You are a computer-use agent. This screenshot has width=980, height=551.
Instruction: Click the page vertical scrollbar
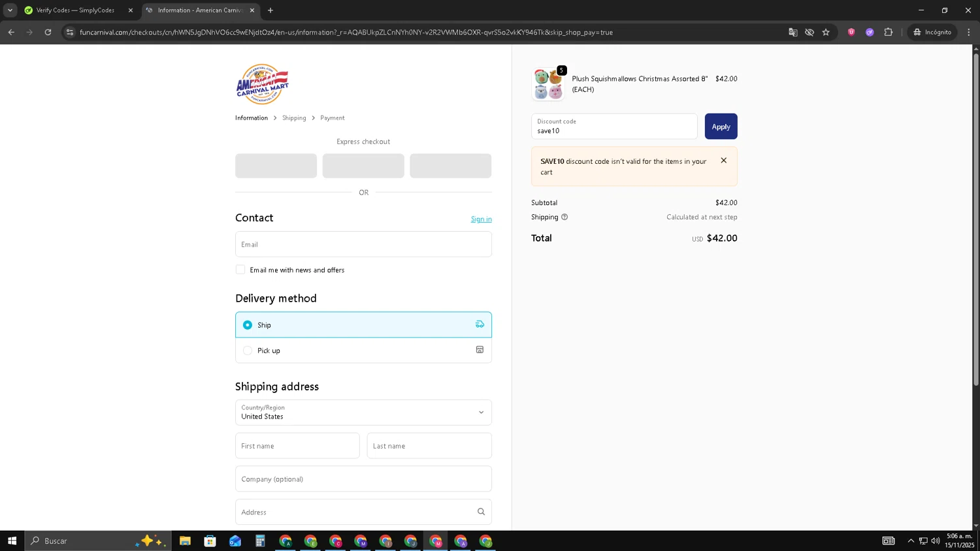tap(976, 219)
